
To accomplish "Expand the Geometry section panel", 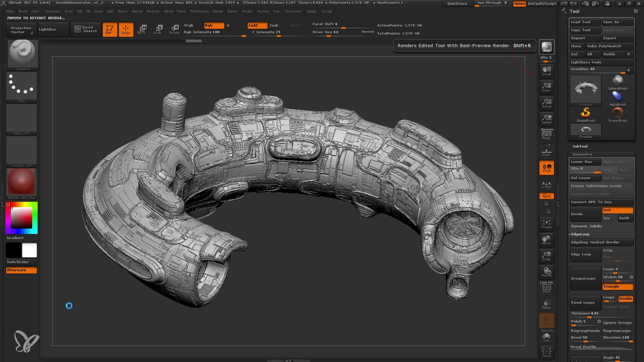I will [582, 154].
